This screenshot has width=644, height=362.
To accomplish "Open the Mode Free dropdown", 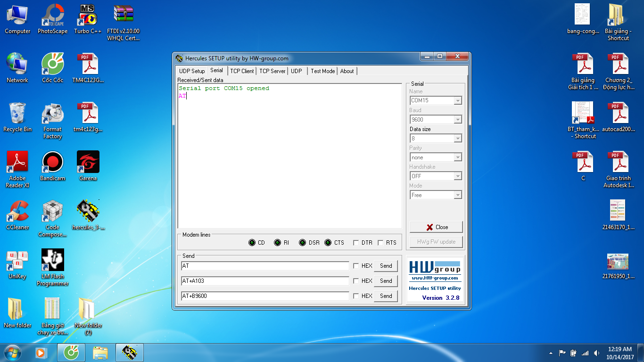I will tap(457, 195).
